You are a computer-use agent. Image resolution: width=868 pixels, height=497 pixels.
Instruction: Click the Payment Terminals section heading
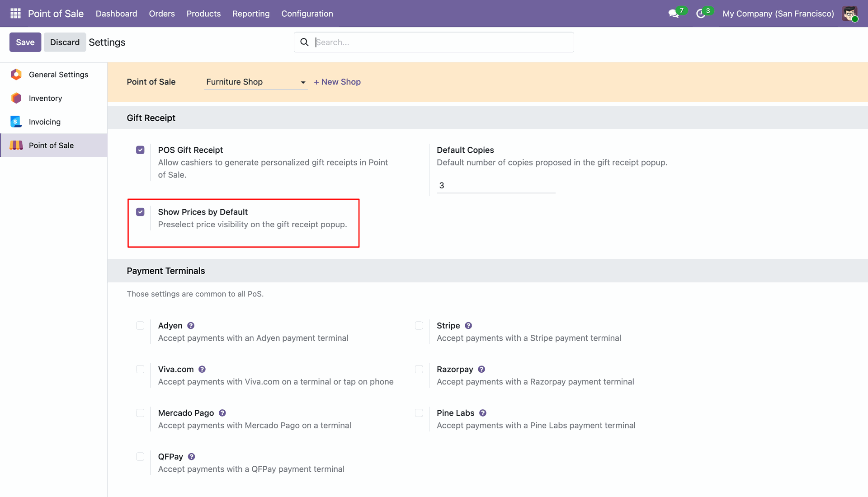[166, 271]
